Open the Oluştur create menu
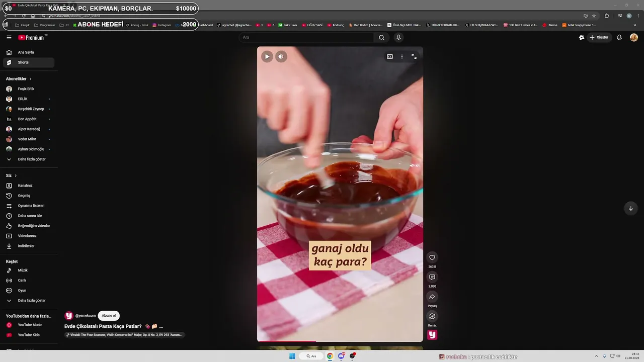 599,37
